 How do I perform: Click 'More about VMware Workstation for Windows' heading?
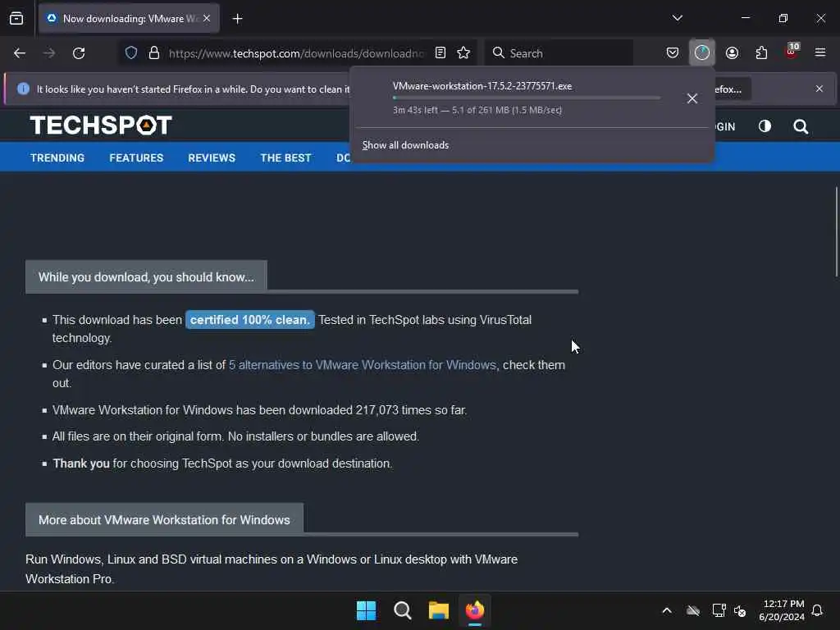click(x=164, y=520)
